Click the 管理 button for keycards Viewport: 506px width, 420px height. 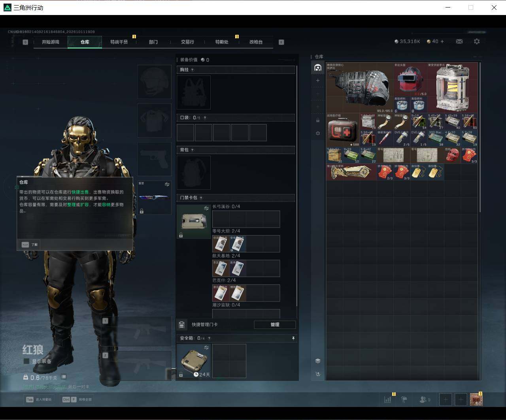coord(275,324)
